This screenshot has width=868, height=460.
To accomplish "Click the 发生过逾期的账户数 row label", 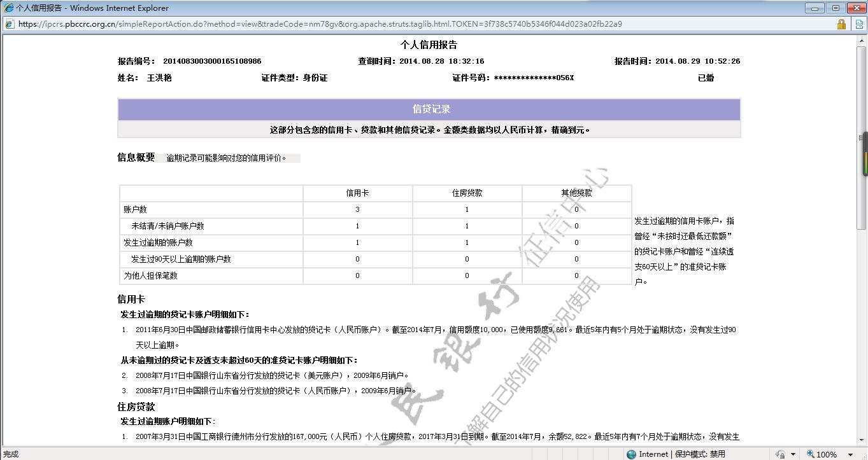I will (x=158, y=243).
